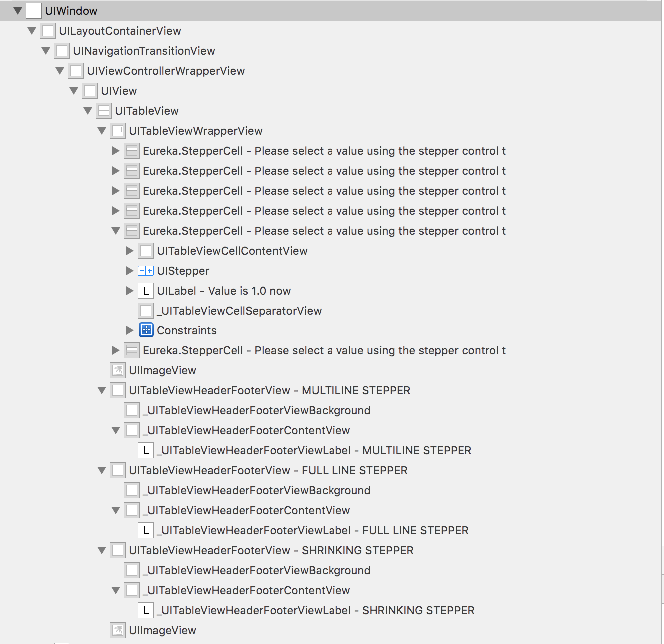Expand the UIStepper disclosure triangle

pos(129,271)
